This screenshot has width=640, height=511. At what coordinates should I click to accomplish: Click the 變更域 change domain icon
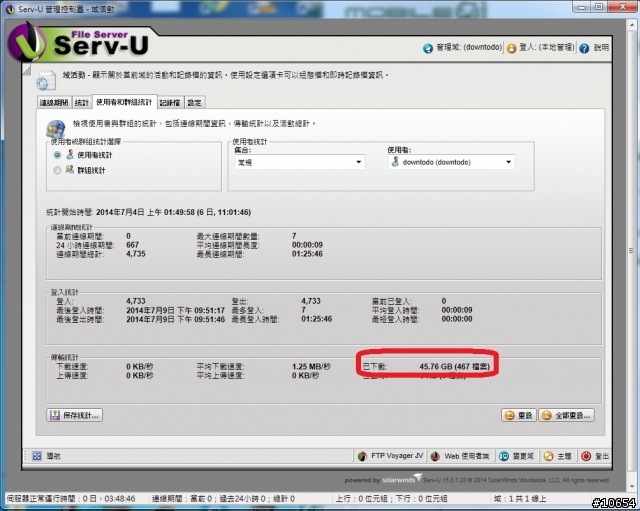pyautogui.click(x=504, y=456)
